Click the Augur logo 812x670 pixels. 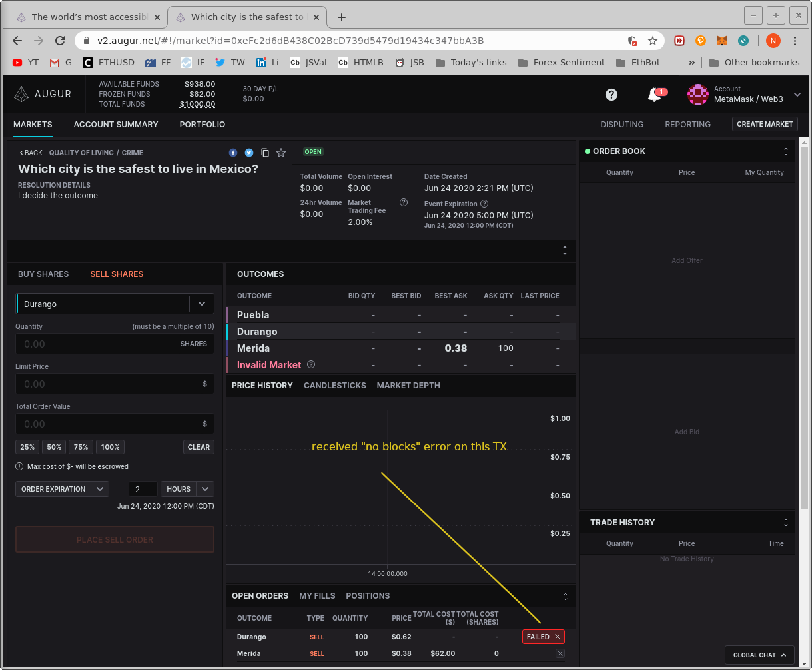[43, 94]
